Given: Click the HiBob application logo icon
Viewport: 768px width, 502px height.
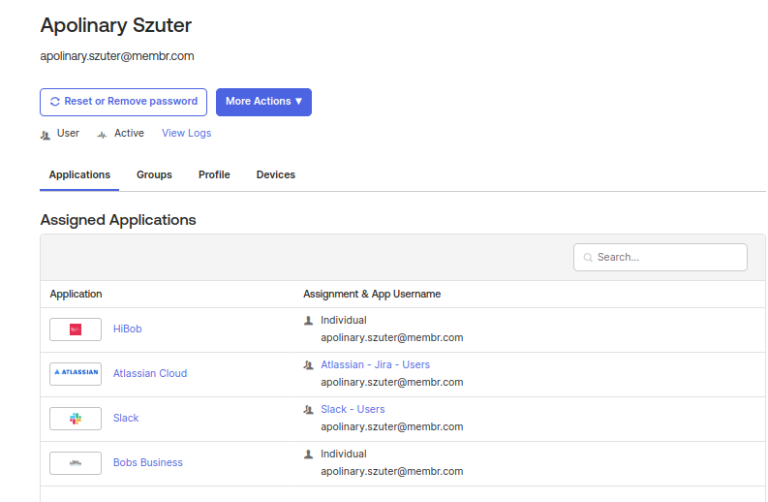Looking at the screenshot, I should (x=75, y=329).
